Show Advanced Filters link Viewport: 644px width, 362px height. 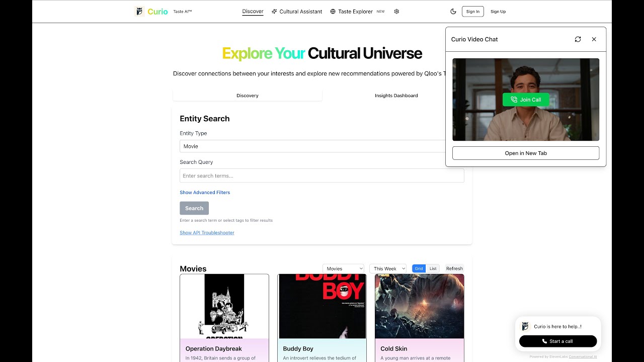coord(205,193)
